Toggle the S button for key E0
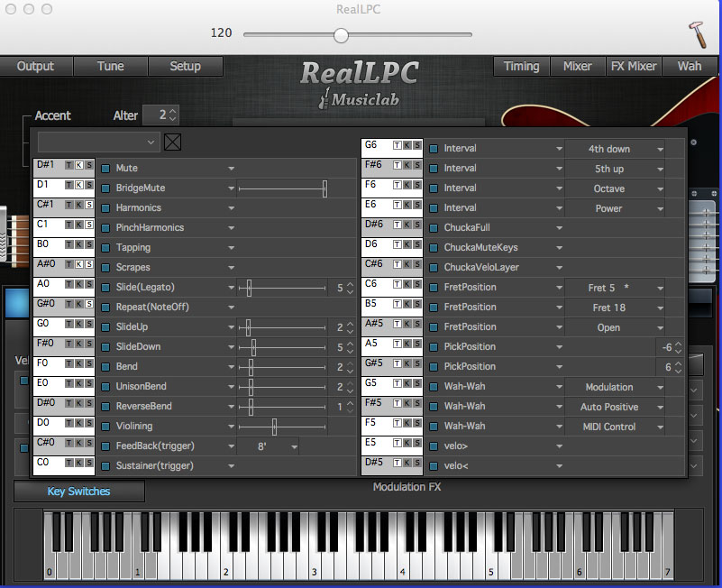The height and width of the screenshot is (588, 722). [x=89, y=383]
